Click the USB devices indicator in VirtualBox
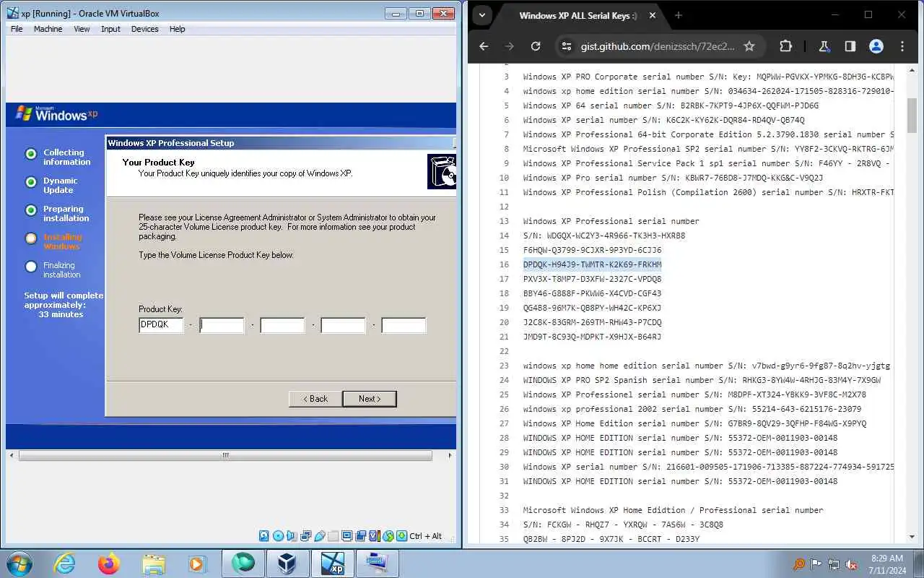924x578 pixels. coord(320,536)
